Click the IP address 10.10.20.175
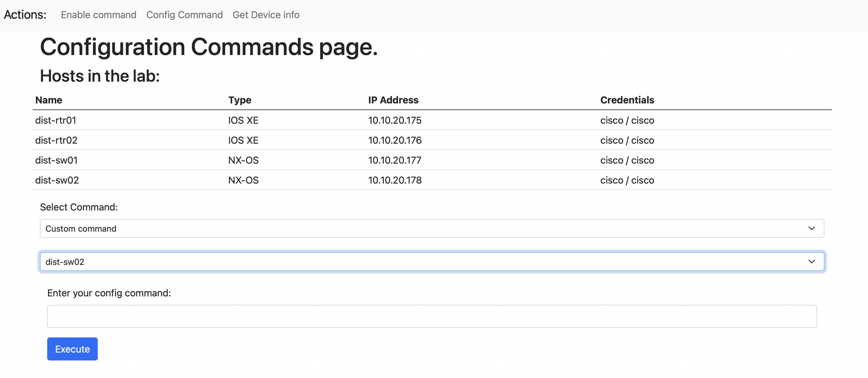Viewport: 868px width, 378px height. coord(394,120)
